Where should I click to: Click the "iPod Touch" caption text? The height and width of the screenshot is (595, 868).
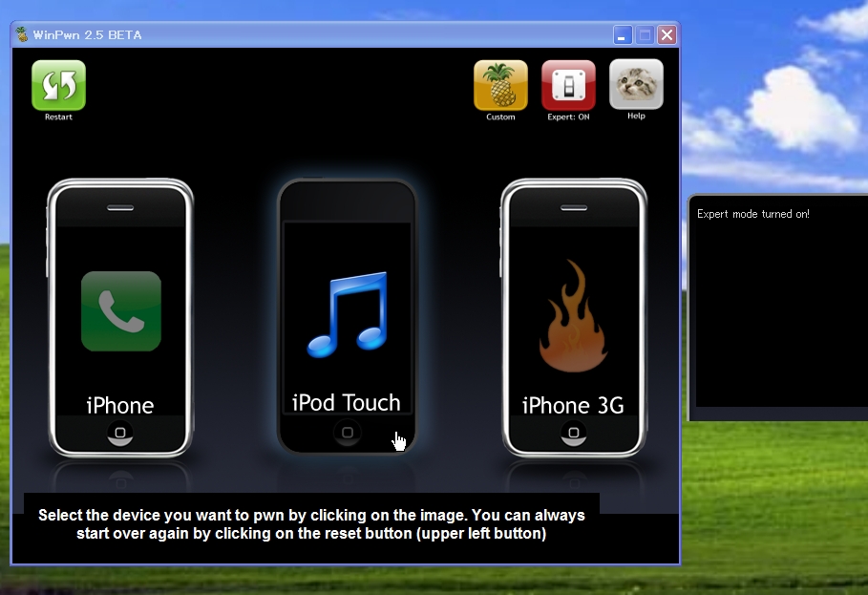[x=346, y=402]
